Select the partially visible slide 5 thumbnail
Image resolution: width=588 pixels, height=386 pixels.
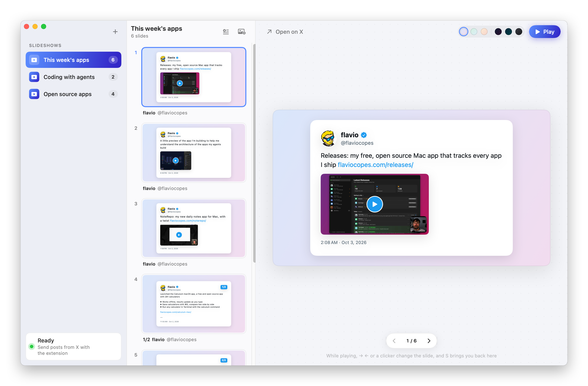194,358
